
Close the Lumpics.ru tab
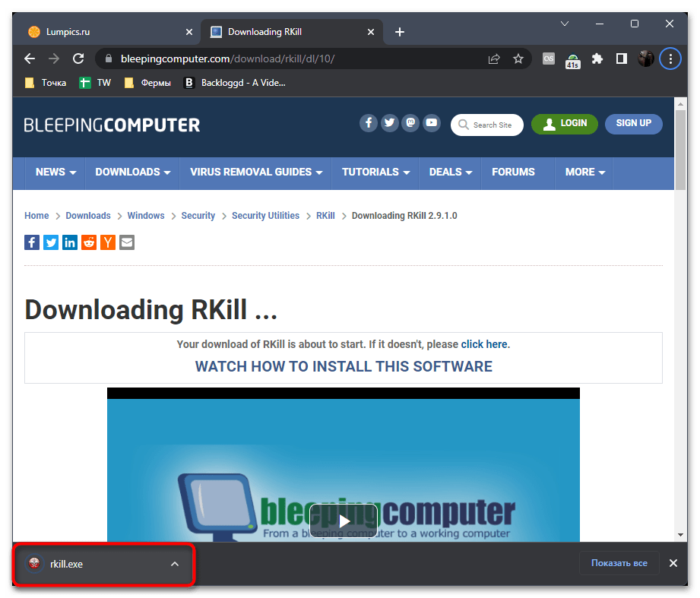(x=188, y=32)
